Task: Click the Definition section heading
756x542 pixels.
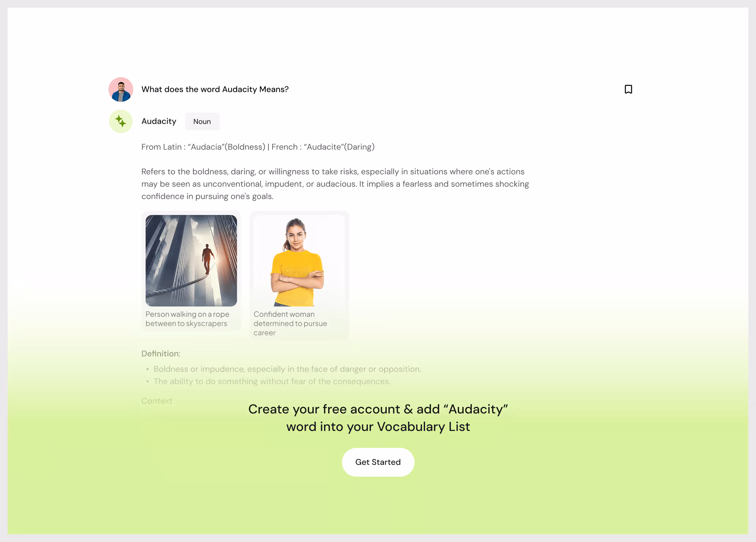Action: point(161,353)
